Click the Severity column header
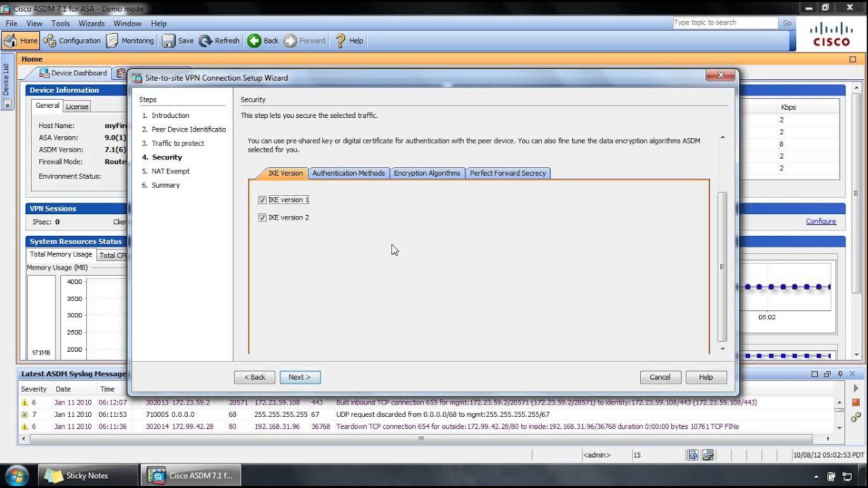868x488 pixels. (x=34, y=390)
